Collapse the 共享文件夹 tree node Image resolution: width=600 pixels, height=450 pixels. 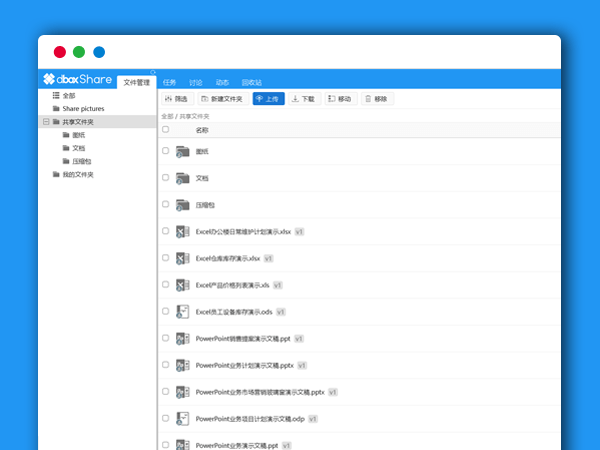(45, 121)
